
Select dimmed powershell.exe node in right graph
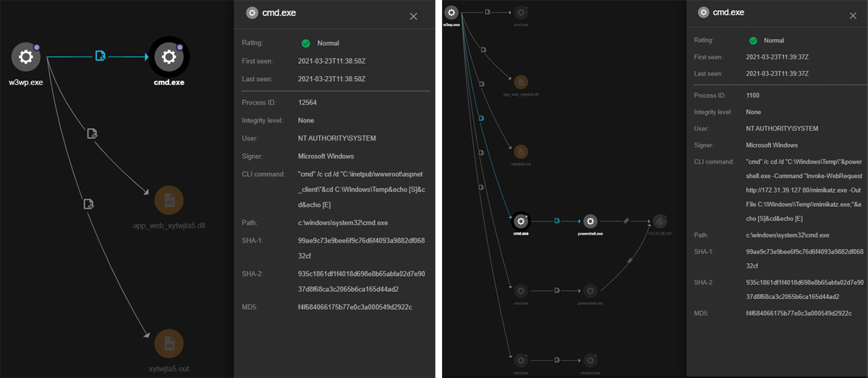[590, 291]
